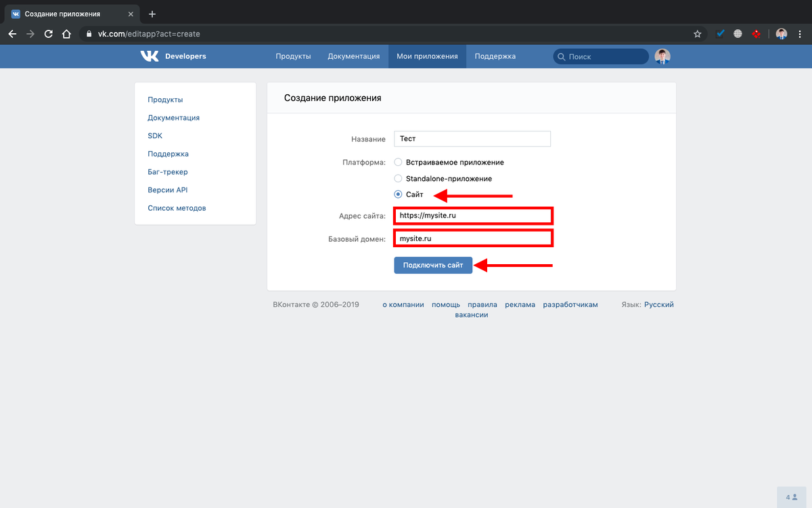
Task: Click the Developers header text
Action: pyautogui.click(x=185, y=56)
